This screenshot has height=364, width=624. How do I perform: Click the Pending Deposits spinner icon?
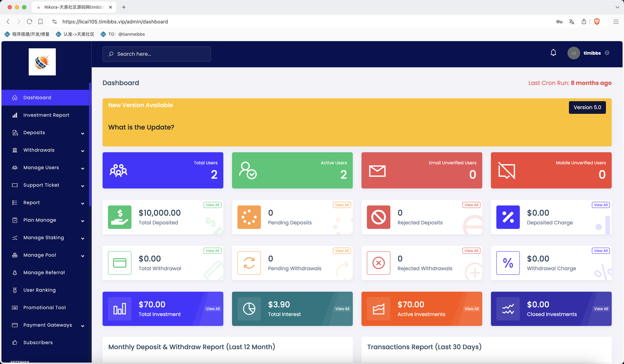(x=249, y=217)
